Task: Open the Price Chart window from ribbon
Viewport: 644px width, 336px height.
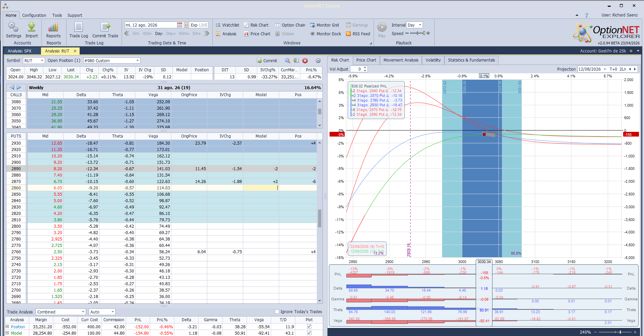Action: (x=257, y=34)
